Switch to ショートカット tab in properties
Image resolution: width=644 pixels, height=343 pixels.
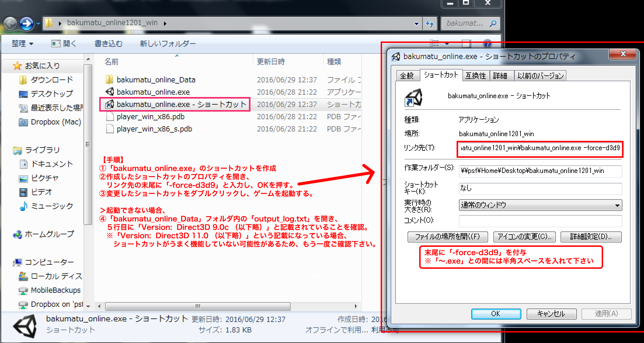(x=441, y=75)
